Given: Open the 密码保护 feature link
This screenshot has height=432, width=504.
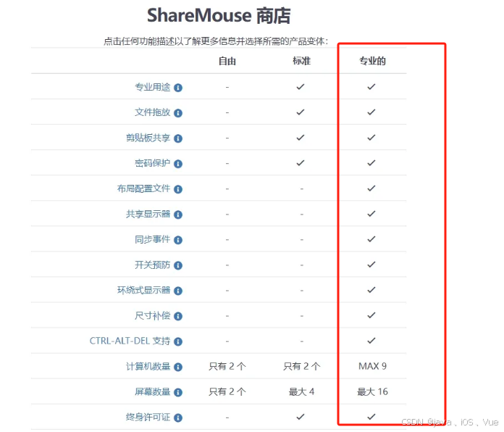Looking at the screenshot, I should pyautogui.click(x=152, y=163).
